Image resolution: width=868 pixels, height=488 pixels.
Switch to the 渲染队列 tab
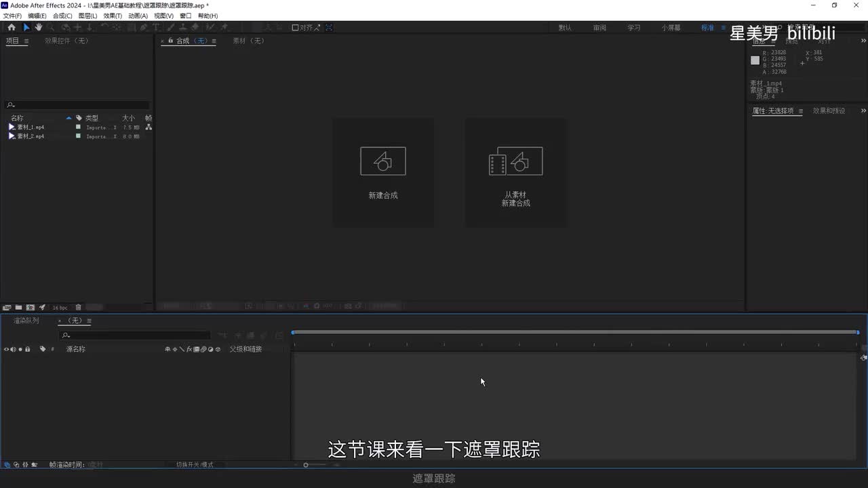pos(26,321)
